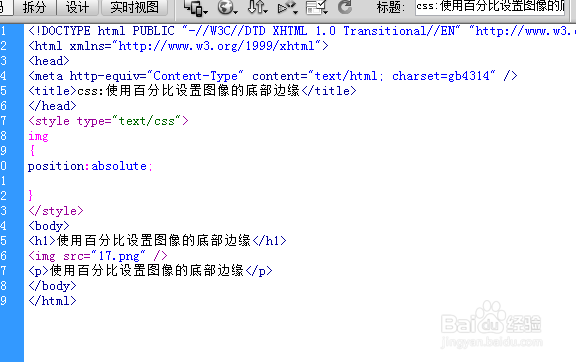Open the file management arrows icon
Viewport: 576px width, 362px height.
[257, 7]
